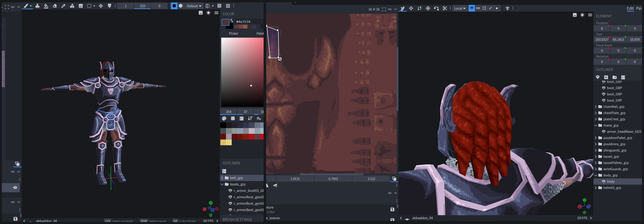
Task: Toggle shading sun icon in left viewport
Action: click(x=208, y=13)
